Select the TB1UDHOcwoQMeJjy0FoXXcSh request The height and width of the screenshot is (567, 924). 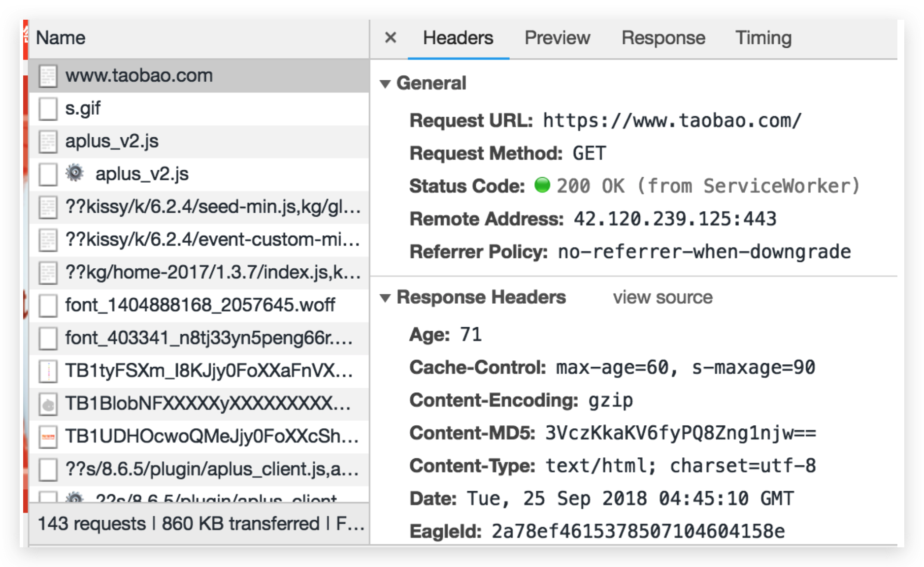199,437
